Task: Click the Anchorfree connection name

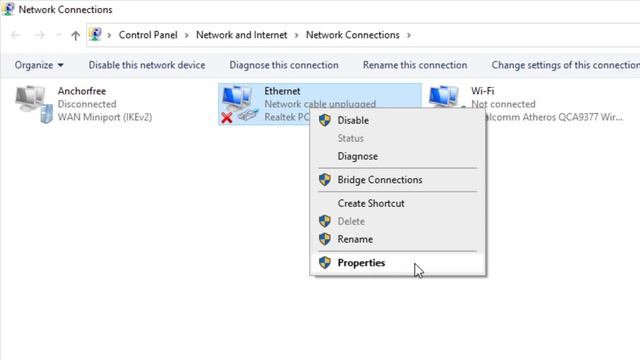Action: click(82, 91)
